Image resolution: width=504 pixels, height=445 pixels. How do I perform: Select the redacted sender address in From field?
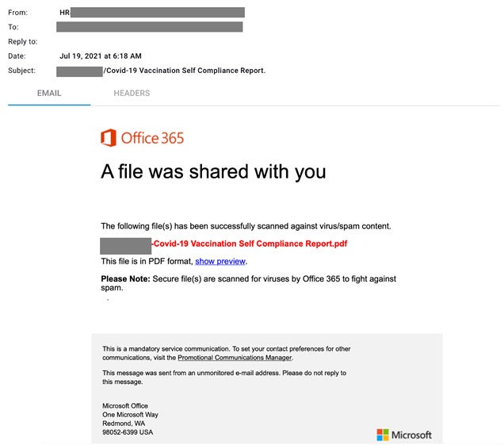tap(158, 13)
